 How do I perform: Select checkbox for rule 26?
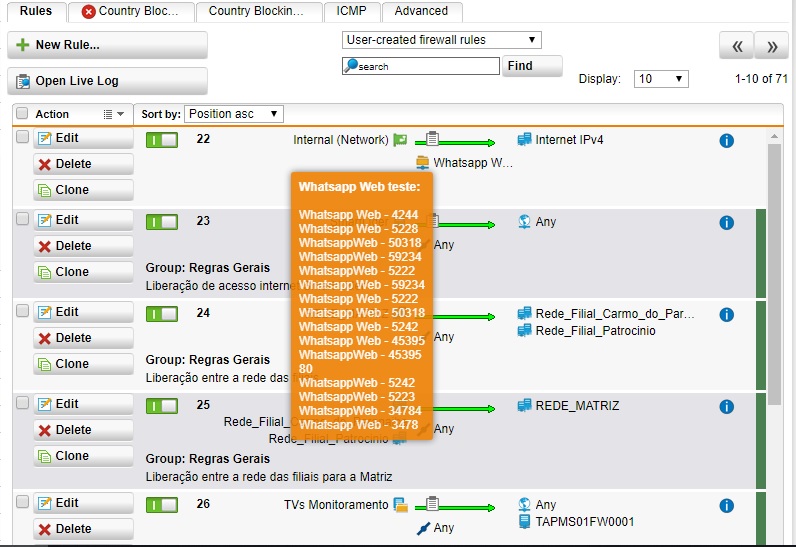coord(22,502)
